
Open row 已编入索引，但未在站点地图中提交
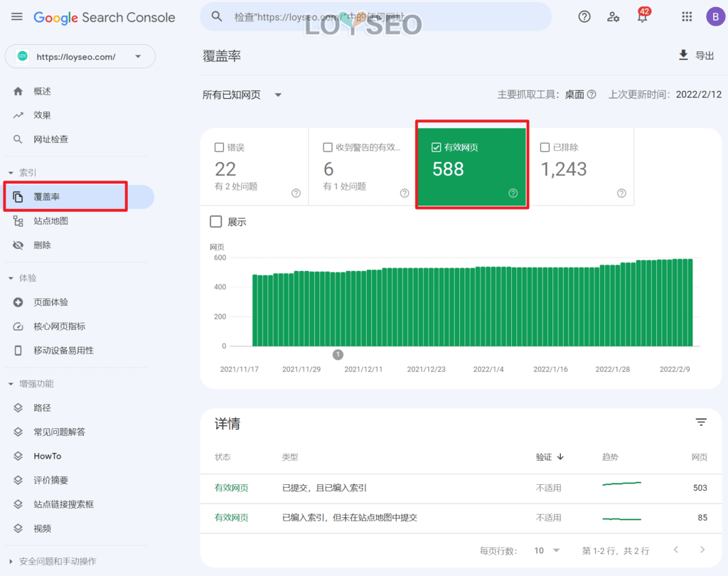click(x=461, y=518)
